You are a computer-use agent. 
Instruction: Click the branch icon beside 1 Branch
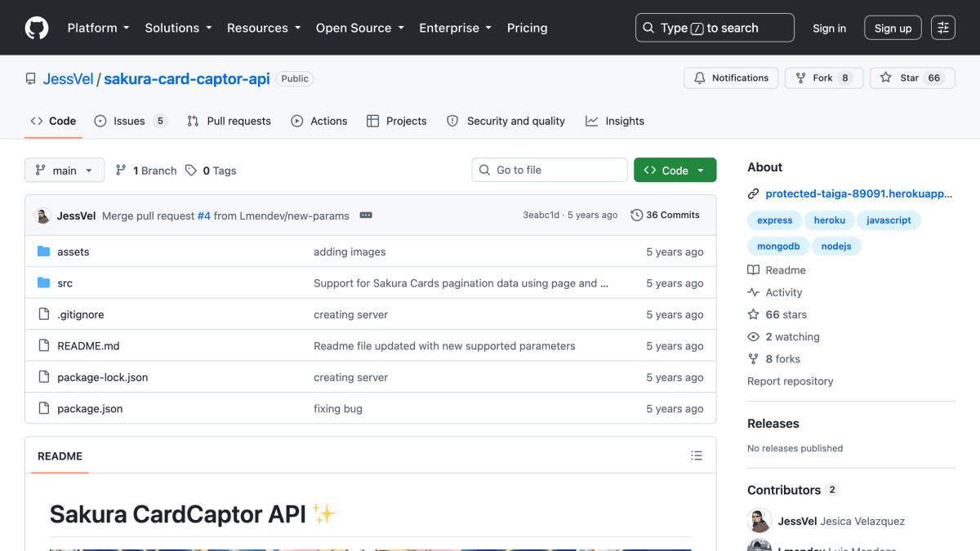coord(121,171)
